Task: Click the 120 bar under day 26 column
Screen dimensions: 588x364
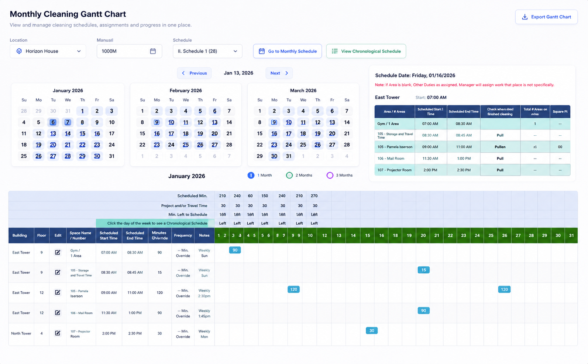Action: 504,290
